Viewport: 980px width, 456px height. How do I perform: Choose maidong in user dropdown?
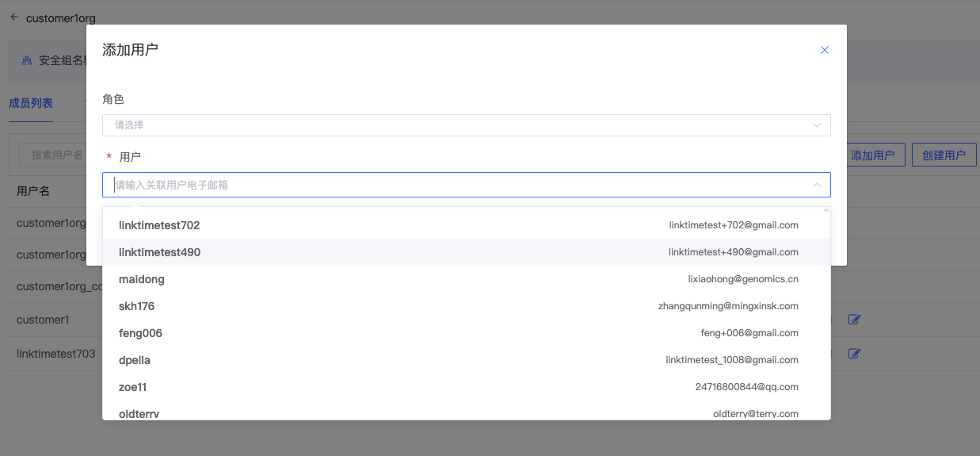pyautogui.click(x=466, y=279)
